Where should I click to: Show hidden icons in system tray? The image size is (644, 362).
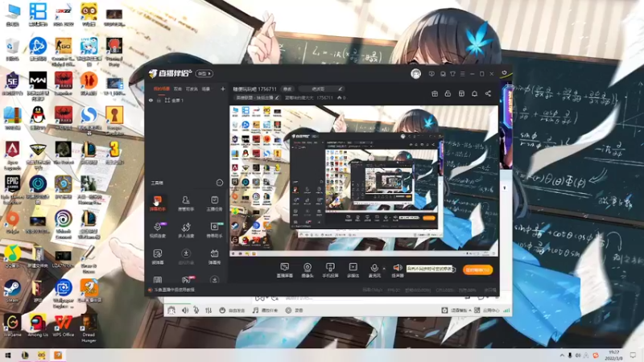click(561, 356)
